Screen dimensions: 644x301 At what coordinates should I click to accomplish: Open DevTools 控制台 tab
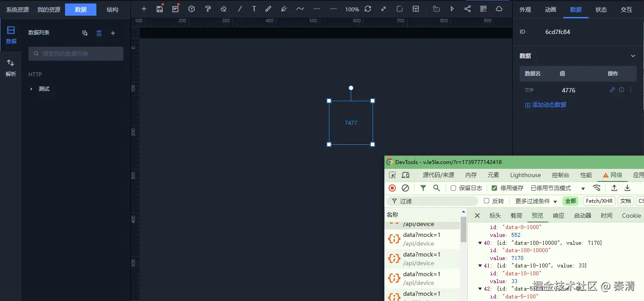(x=561, y=175)
